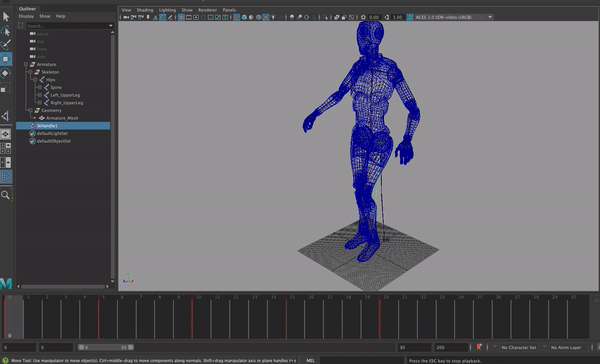Open the Outliner Display menu
This screenshot has height=364, width=600.
26,16
